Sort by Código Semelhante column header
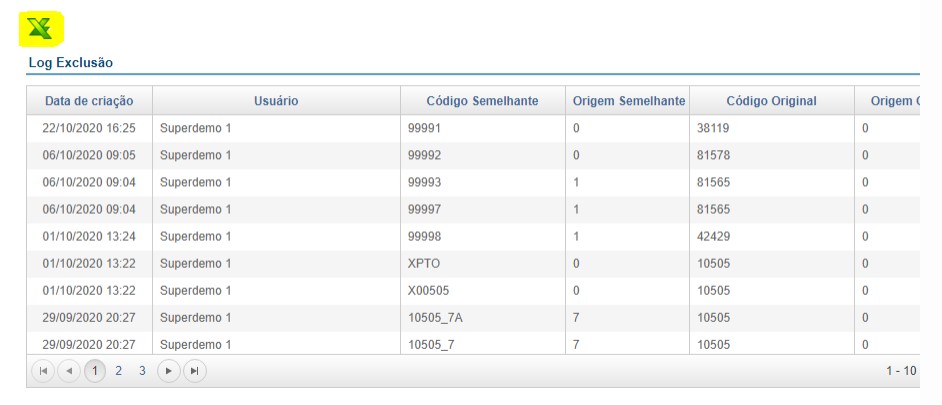 (x=482, y=101)
